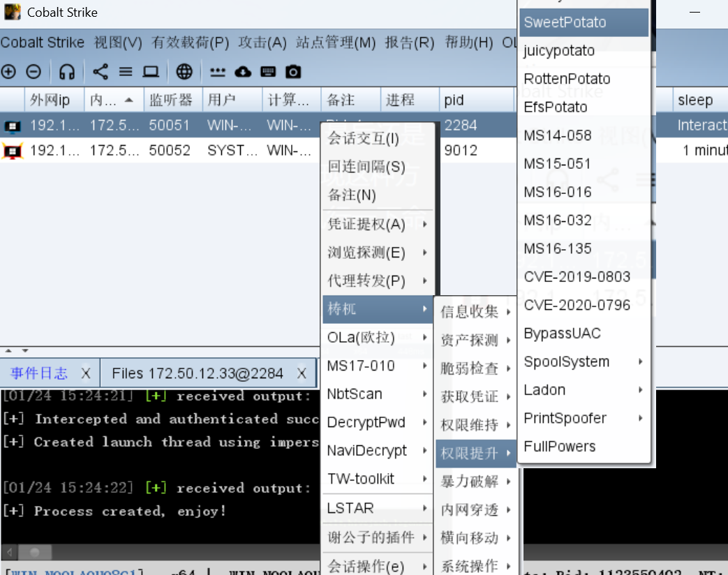Show pivot graph with the share icon
This screenshot has width=728, height=575.
pos(101,71)
